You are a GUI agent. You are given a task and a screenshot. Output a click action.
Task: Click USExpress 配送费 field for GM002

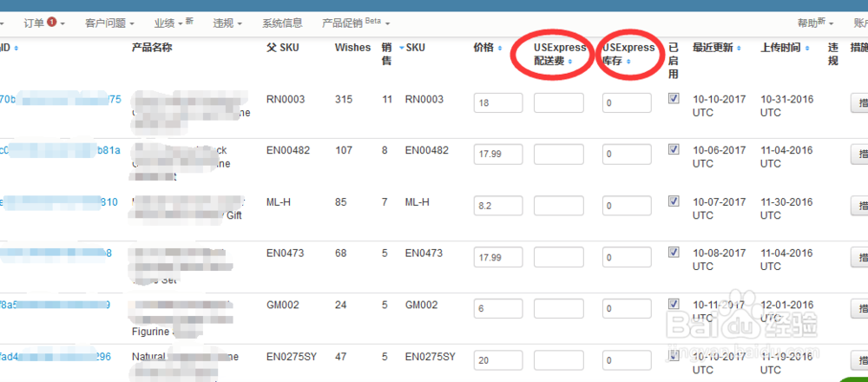pyautogui.click(x=558, y=308)
